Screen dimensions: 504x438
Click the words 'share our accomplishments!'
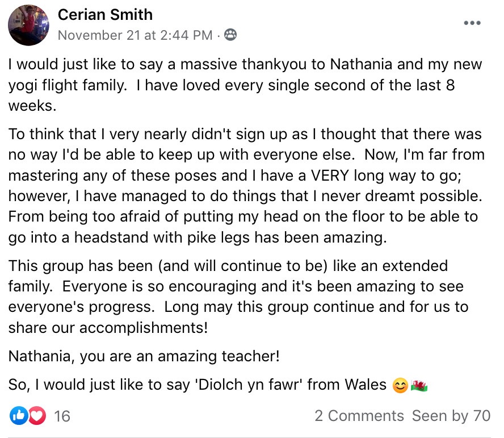pos(108,328)
